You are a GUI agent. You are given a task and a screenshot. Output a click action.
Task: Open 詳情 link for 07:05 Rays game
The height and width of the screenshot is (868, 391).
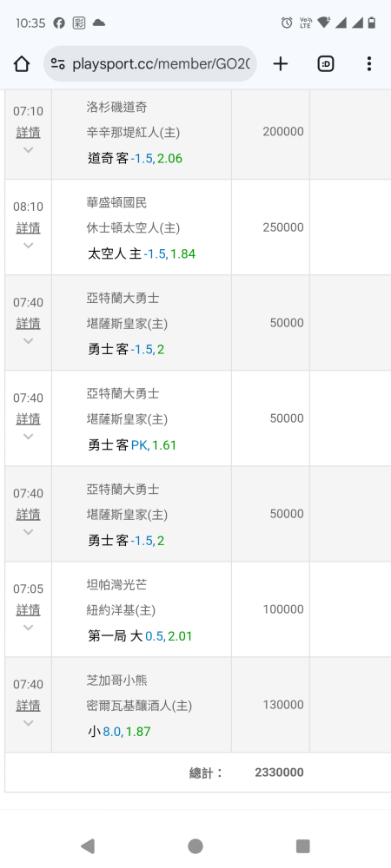pyautogui.click(x=29, y=610)
